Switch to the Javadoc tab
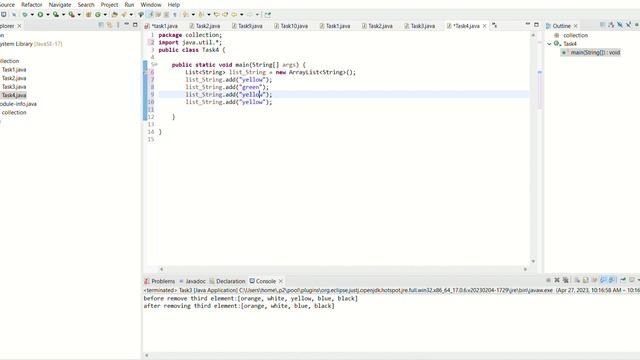Viewport: 640px width, 360px height. tap(193, 281)
